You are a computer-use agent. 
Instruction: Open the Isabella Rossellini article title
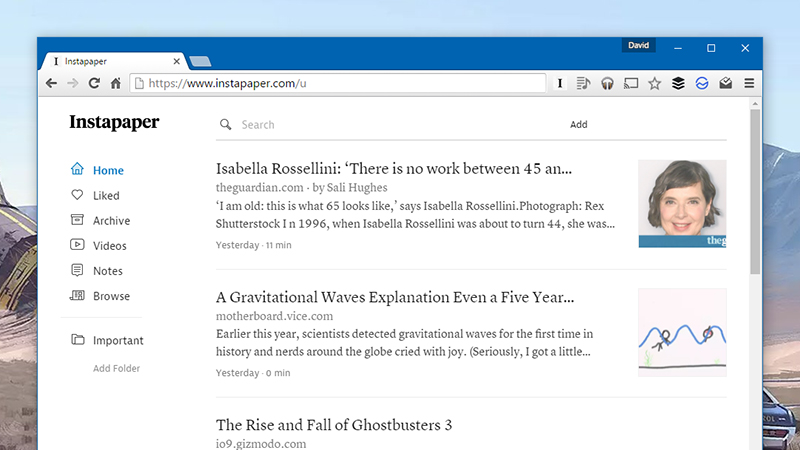(394, 169)
